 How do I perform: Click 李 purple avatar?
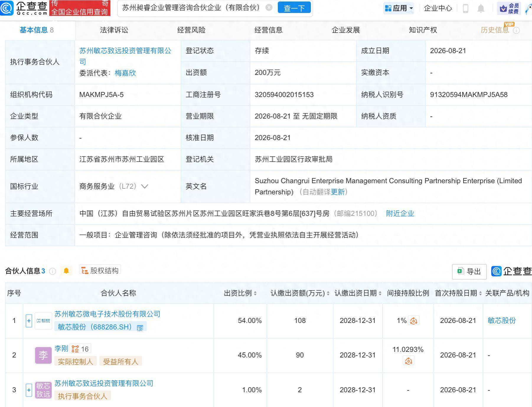click(43, 355)
